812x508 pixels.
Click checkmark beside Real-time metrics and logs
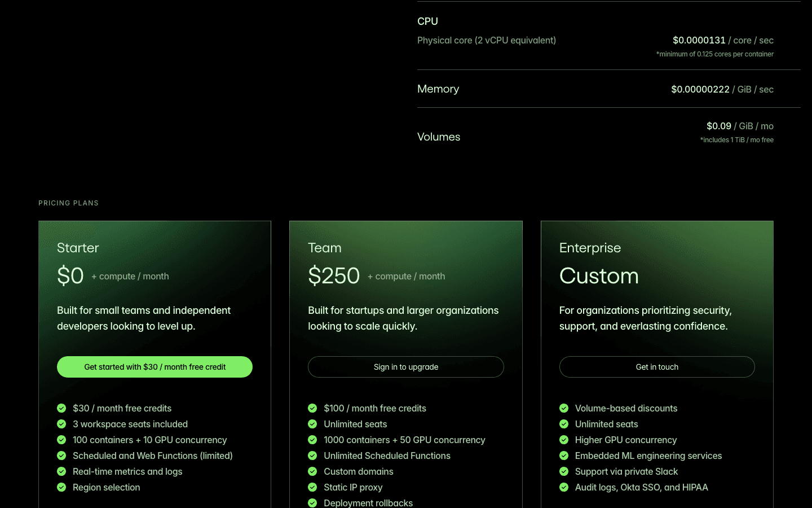point(61,471)
